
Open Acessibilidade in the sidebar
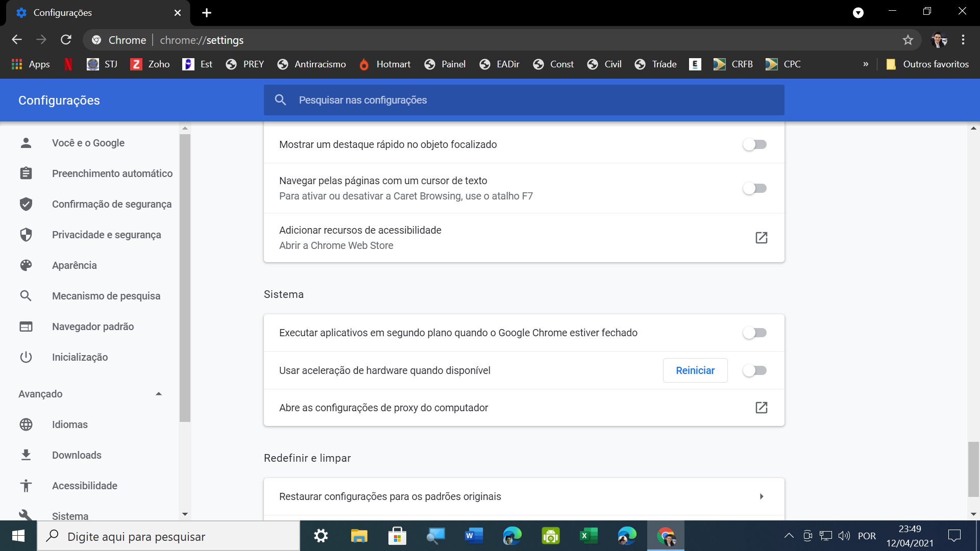(85, 486)
